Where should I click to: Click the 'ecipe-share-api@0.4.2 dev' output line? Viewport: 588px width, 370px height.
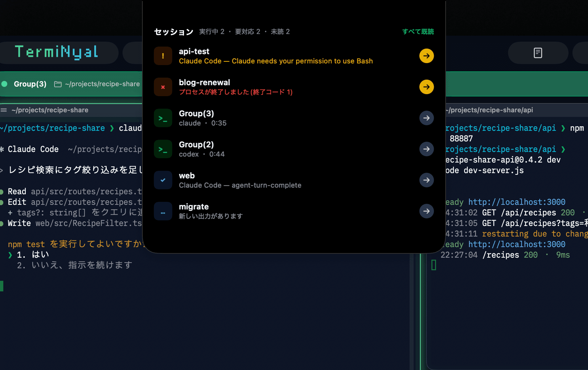(x=503, y=160)
